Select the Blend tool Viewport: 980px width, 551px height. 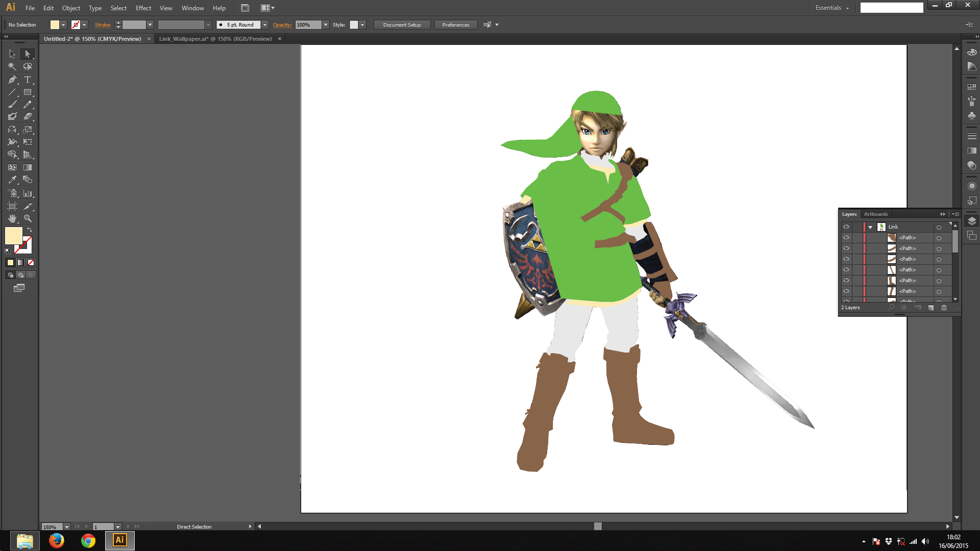click(x=28, y=180)
